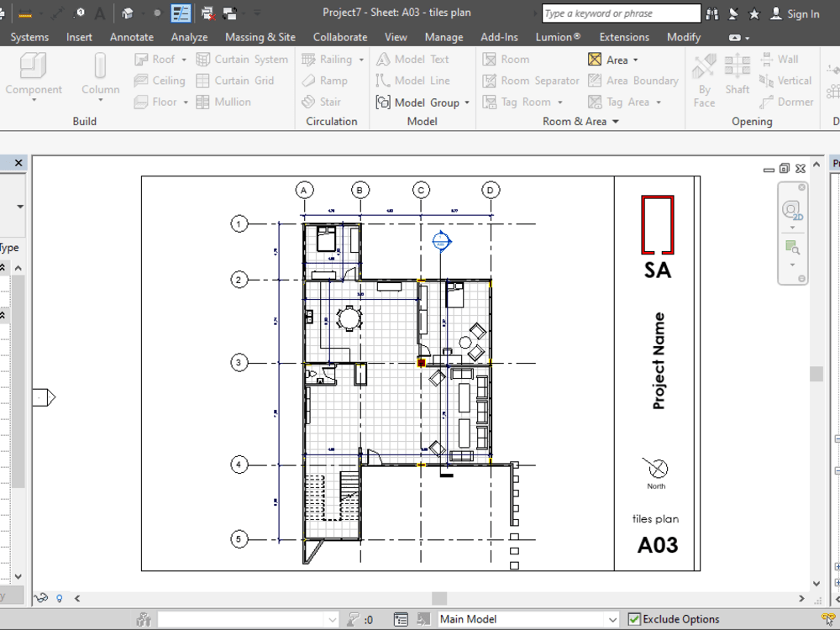Click the reveal hidden elements lightbulb icon

click(x=60, y=598)
